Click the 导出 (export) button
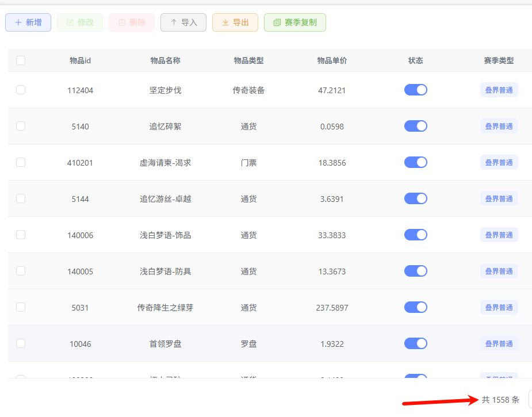 click(x=235, y=22)
